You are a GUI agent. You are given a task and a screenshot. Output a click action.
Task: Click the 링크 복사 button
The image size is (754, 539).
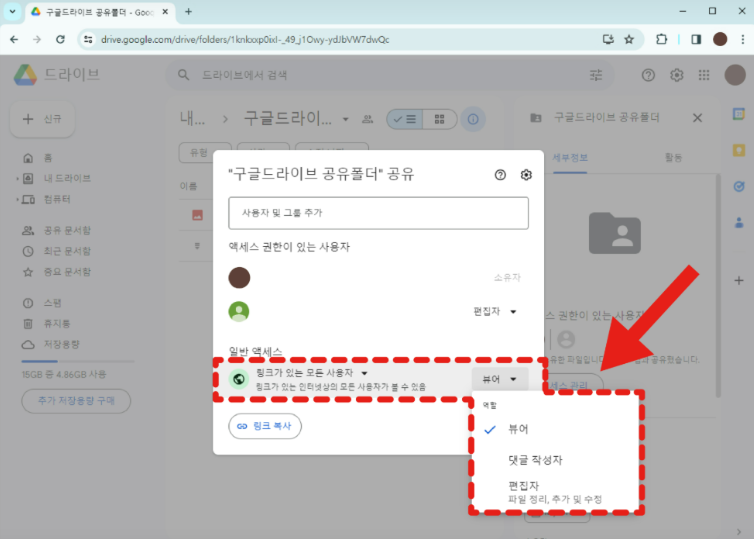tap(265, 426)
